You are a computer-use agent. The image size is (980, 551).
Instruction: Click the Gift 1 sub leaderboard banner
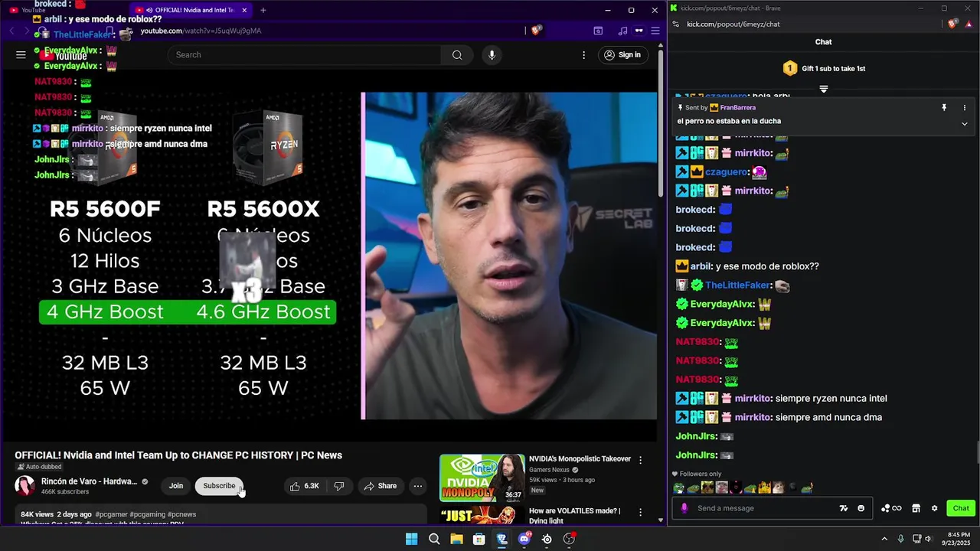tap(824, 68)
